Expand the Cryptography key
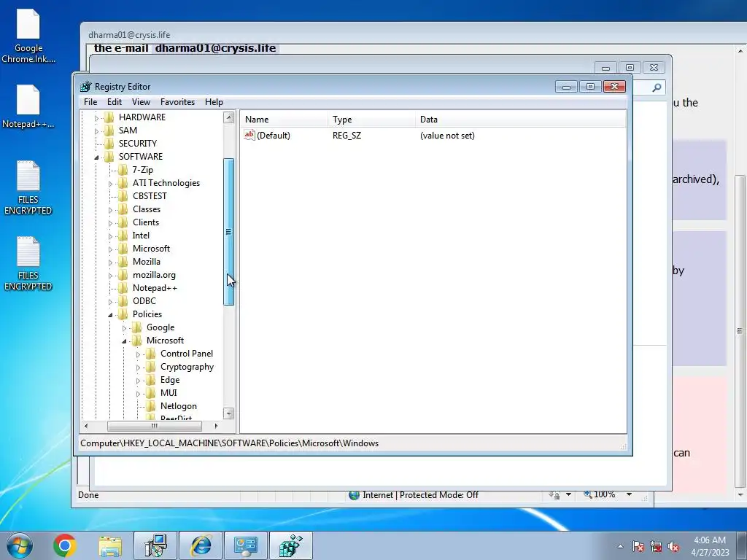Viewport: 747px width, 560px height. pyautogui.click(x=138, y=367)
